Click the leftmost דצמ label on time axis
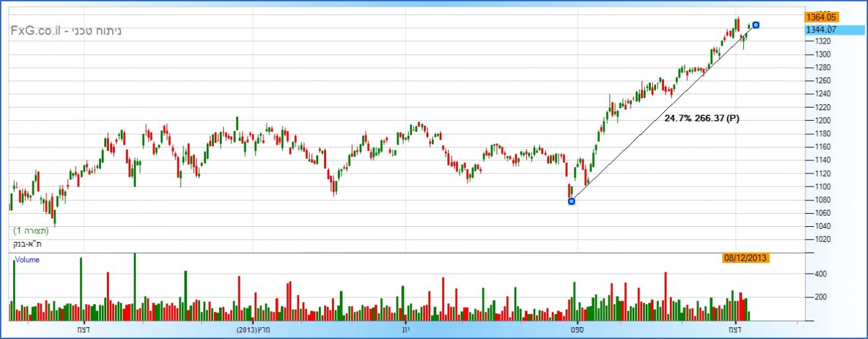 click(x=84, y=328)
